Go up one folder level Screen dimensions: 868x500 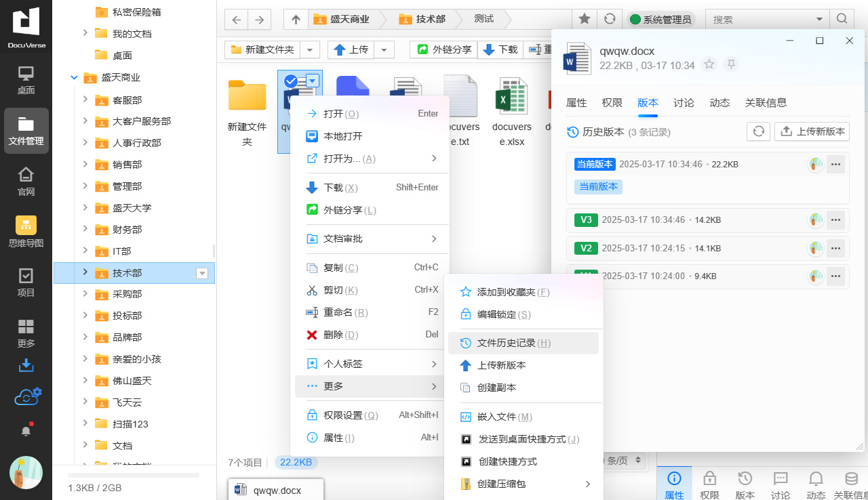[296, 20]
